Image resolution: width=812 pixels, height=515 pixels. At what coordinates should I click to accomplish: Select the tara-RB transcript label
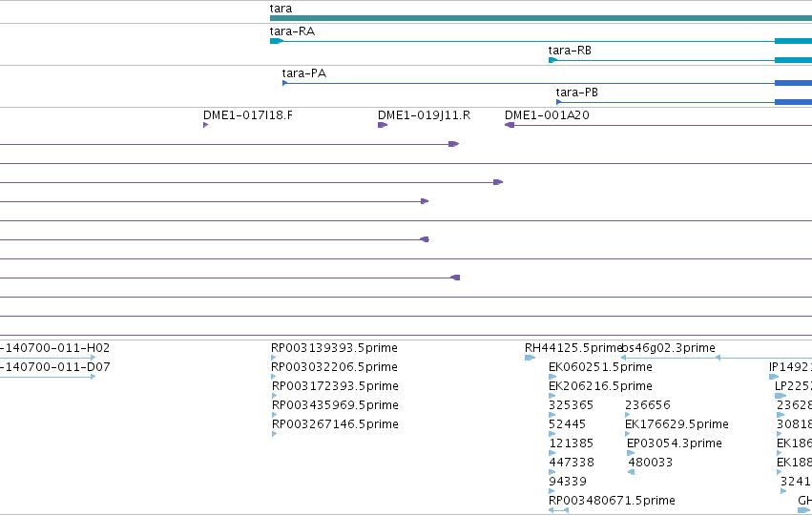(570, 51)
